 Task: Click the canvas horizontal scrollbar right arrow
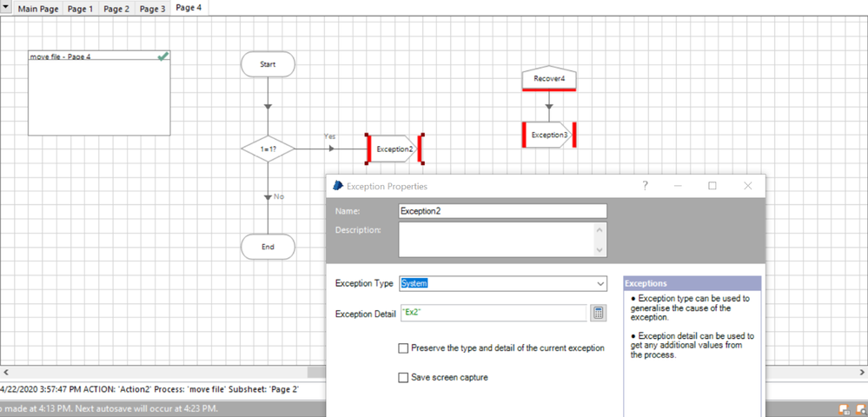coord(862,372)
